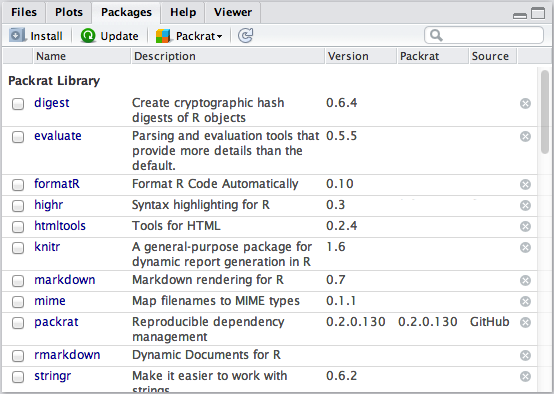Open the Packrat dropdown menu
The width and height of the screenshot is (554, 394).
click(189, 36)
